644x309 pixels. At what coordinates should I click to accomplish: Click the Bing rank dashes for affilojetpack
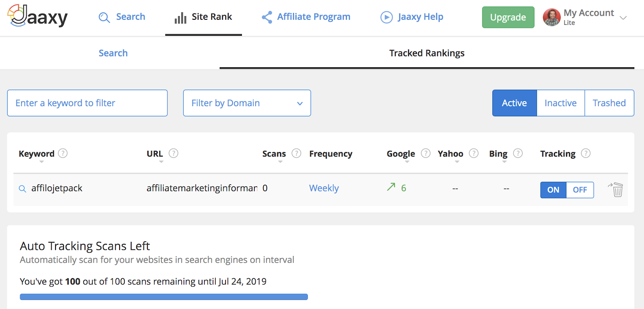[506, 189]
